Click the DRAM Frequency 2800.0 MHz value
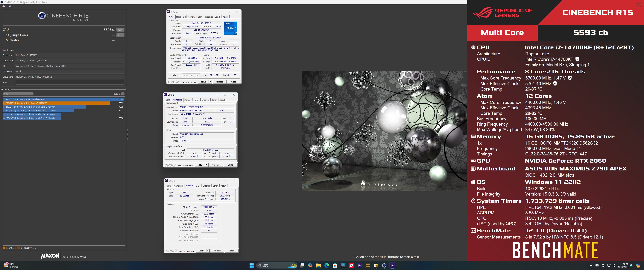 coord(209,207)
